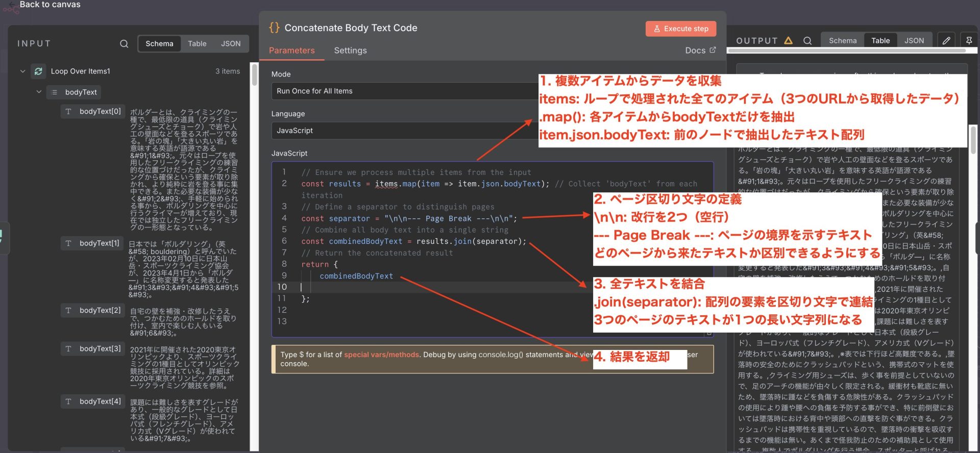Click the Loop Over Items1 node icon

click(38, 71)
